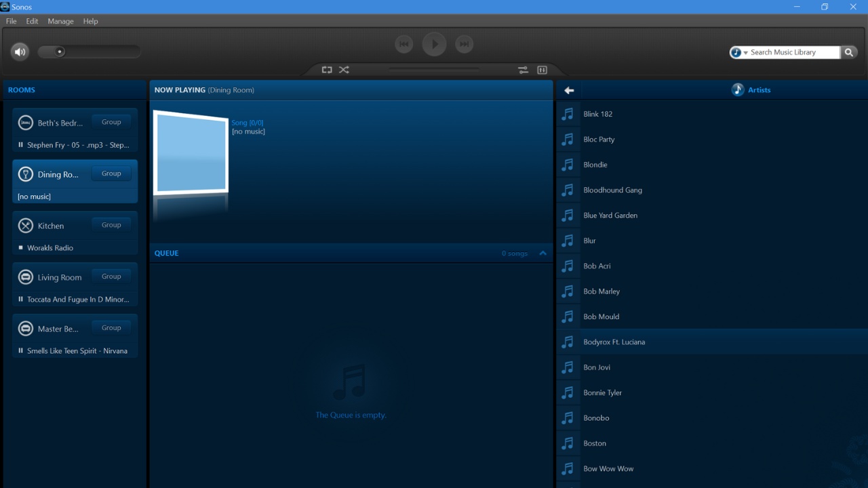Click the track progress bar
The width and height of the screenshot is (868, 488).
(434, 70)
